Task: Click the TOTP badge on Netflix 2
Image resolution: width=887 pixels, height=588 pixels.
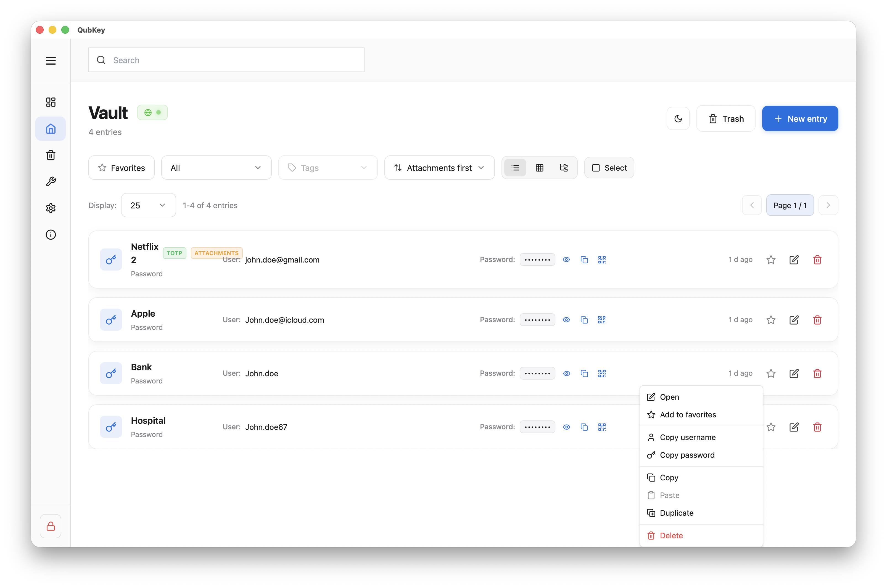Action: (x=175, y=253)
